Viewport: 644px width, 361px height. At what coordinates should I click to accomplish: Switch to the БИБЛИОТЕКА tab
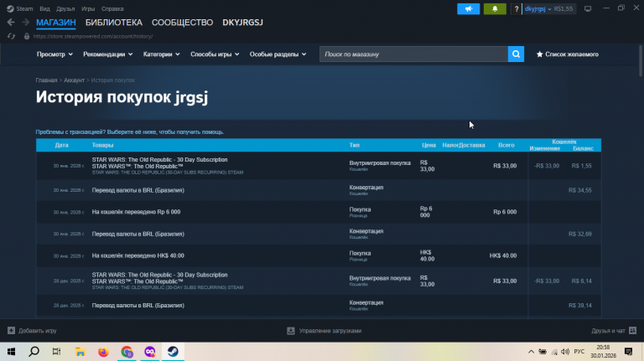(114, 23)
